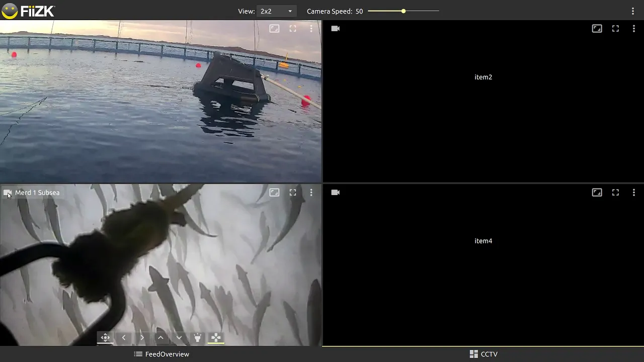The width and height of the screenshot is (644, 362).
Task: Make the item4 panel fullscreen
Action: (x=615, y=193)
